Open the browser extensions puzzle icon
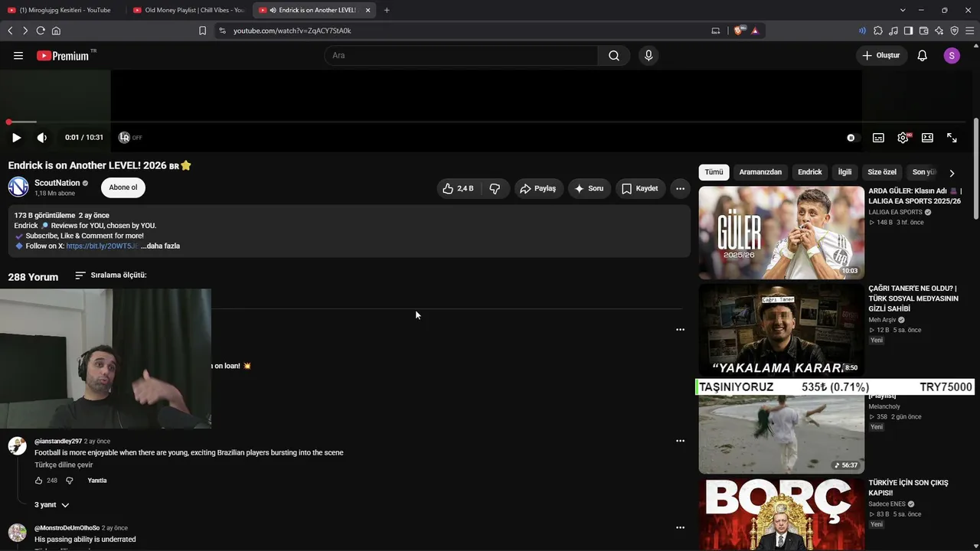This screenshot has height=551, width=980. tap(878, 31)
